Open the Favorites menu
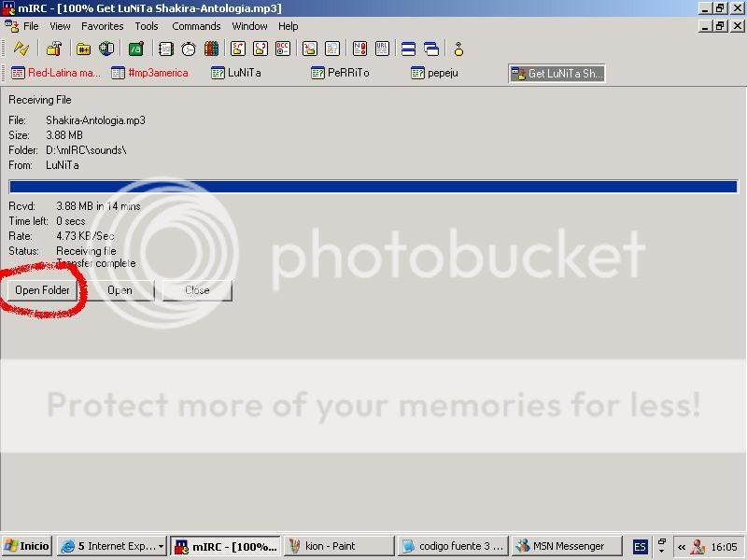This screenshot has width=747, height=560. click(x=102, y=26)
